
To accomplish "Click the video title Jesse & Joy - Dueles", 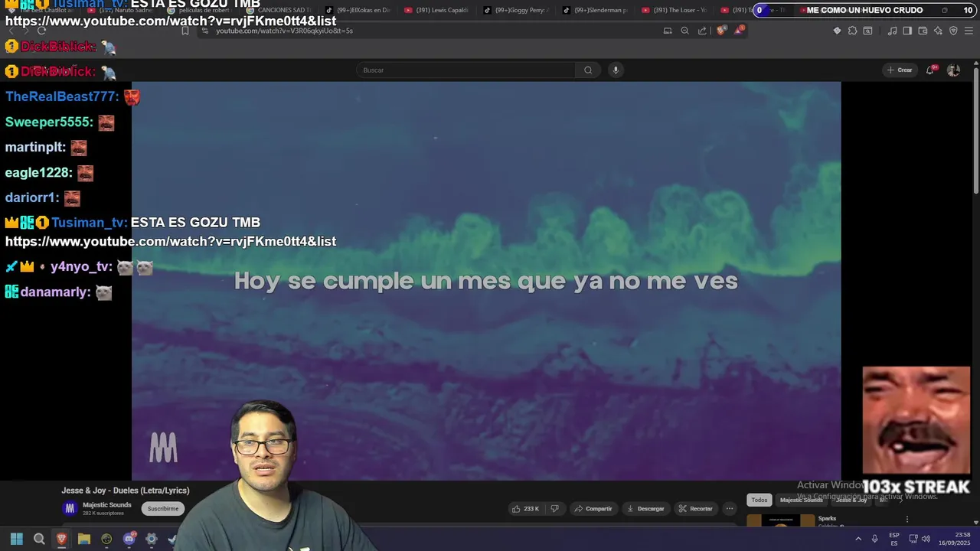I will tap(126, 491).
